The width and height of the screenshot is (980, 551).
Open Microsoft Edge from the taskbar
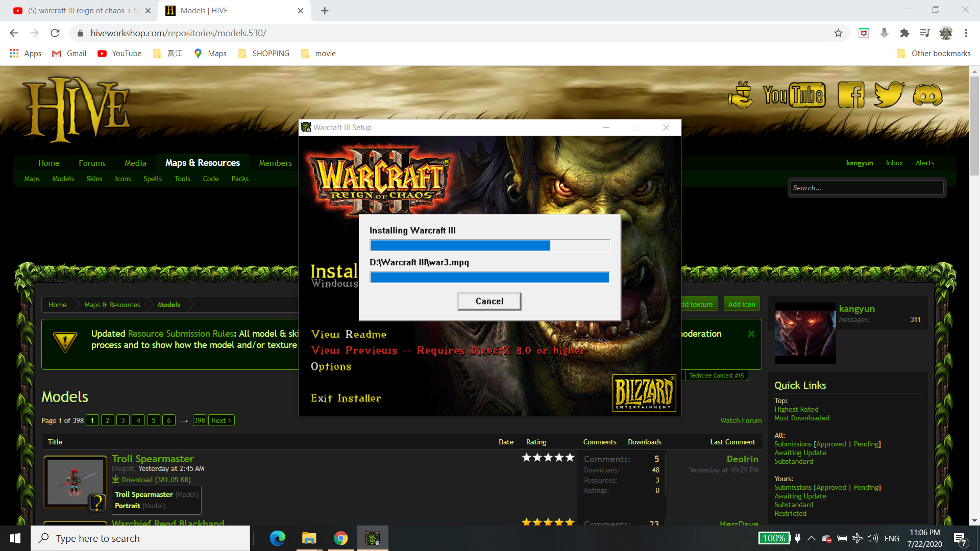[x=277, y=538]
